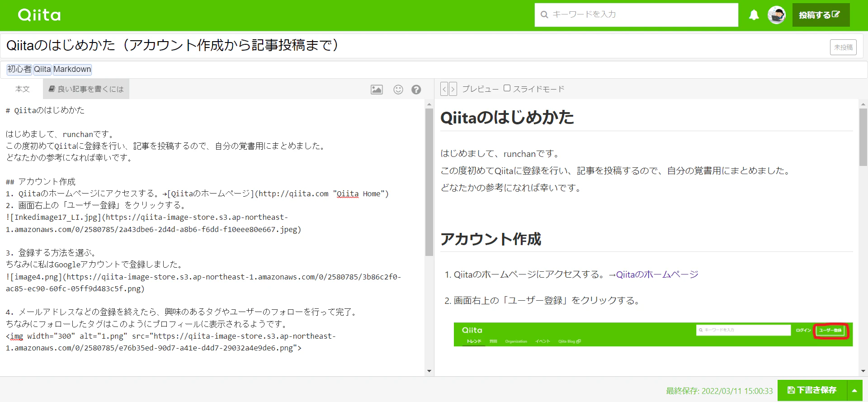The image size is (868, 402).
Task: Enable the スライドモード checkbox
Action: click(x=507, y=88)
